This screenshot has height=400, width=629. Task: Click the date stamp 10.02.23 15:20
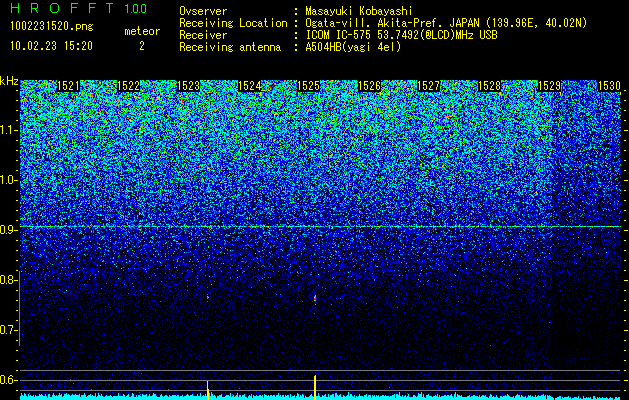tap(51, 46)
